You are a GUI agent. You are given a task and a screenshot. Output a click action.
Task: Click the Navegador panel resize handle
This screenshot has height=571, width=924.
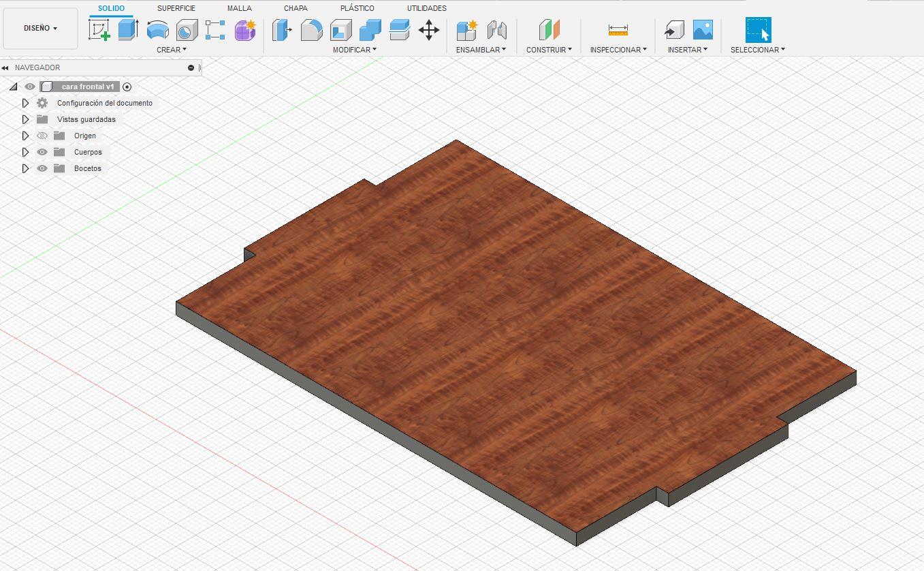200,67
